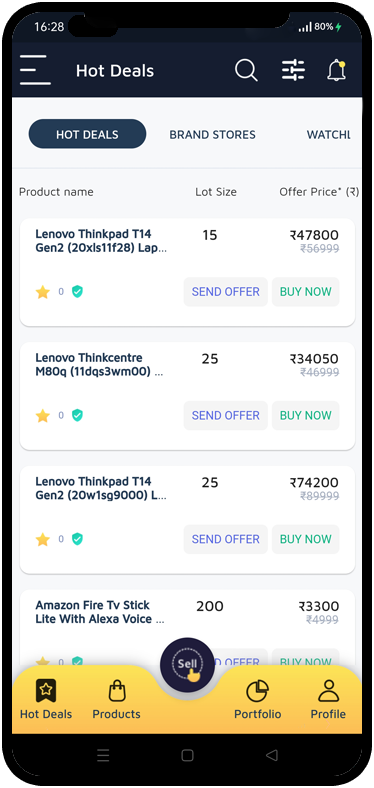
Task: Toggle star on Lenovo Thinkcentre M80q
Action: pyautogui.click(x=43, y=416)
